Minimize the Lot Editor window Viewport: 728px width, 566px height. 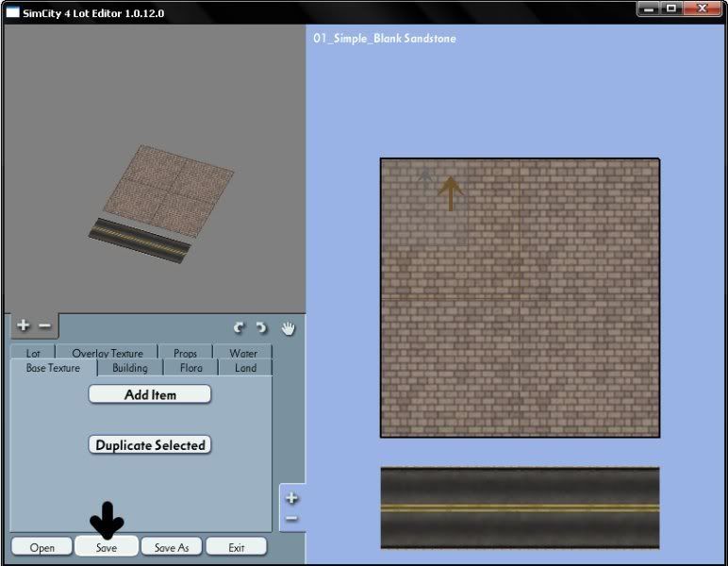(x=649, y=8)
